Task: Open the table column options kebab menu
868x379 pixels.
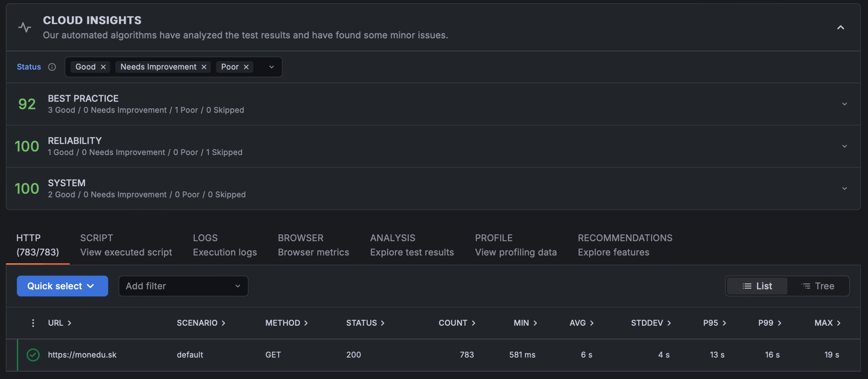Action: click(33, 323)
